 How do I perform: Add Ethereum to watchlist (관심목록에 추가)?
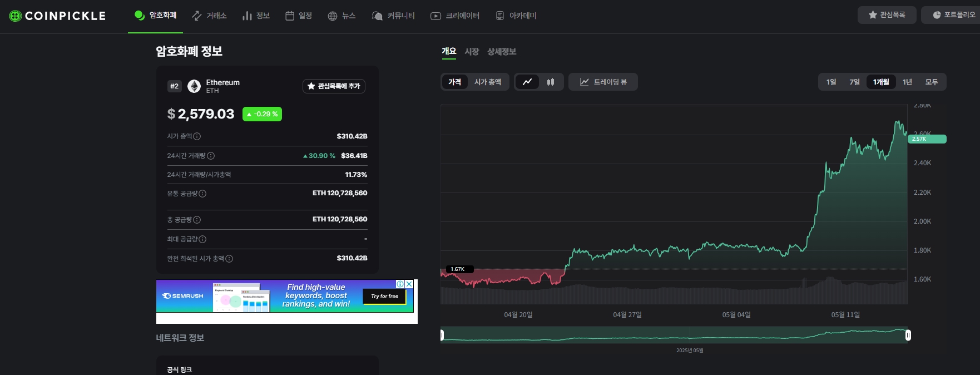(x=334, y=86)
